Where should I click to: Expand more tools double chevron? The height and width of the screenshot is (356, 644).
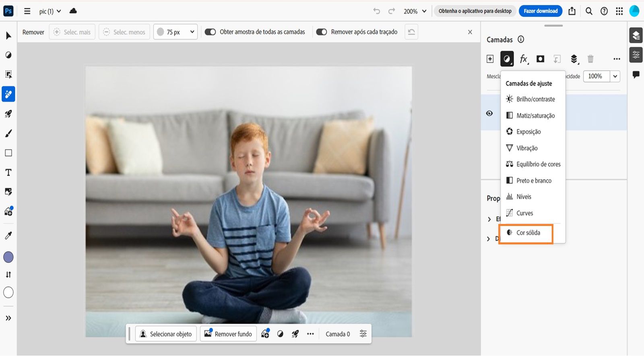(8, 318)
